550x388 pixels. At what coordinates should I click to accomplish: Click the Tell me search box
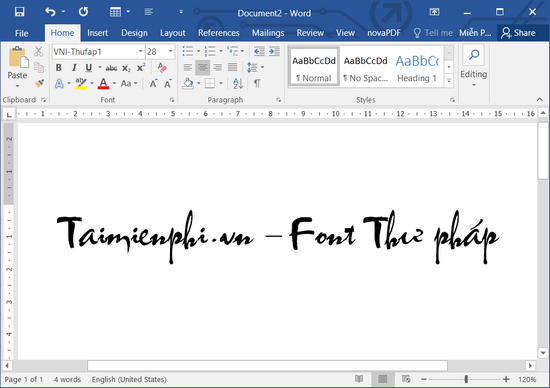pyautogui.click(x=433, y=33)
